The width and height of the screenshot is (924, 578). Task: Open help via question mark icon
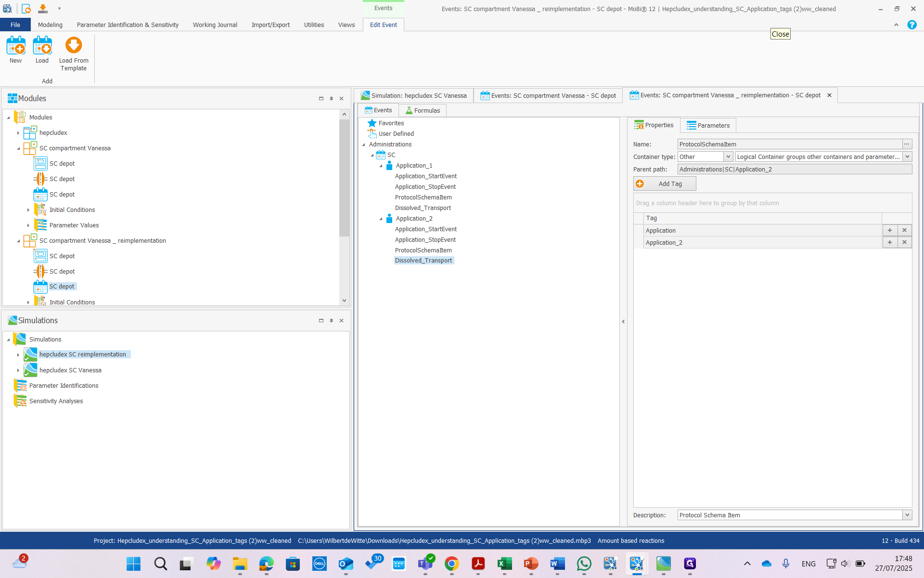point(911,25)
